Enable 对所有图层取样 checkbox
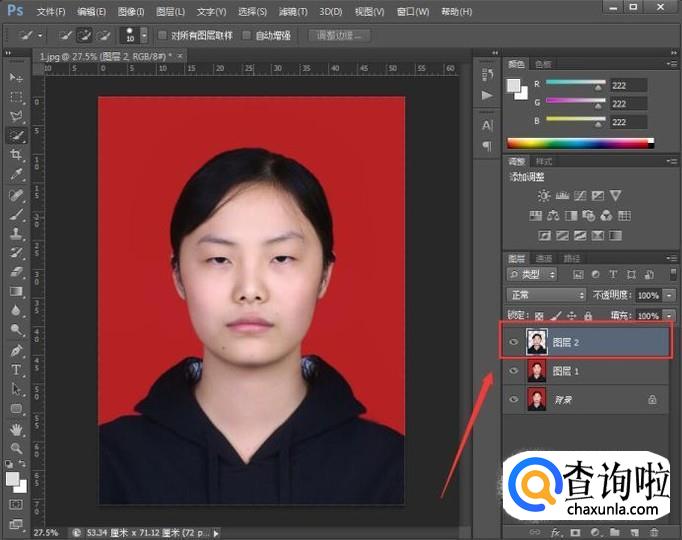This screenshot has height=540, width=682. click(x=162, y=35)
